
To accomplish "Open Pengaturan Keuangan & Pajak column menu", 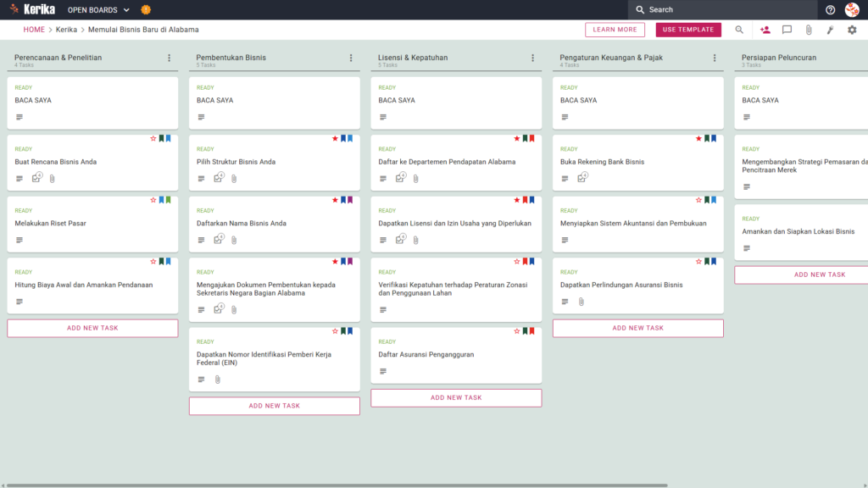I will 715,58.
